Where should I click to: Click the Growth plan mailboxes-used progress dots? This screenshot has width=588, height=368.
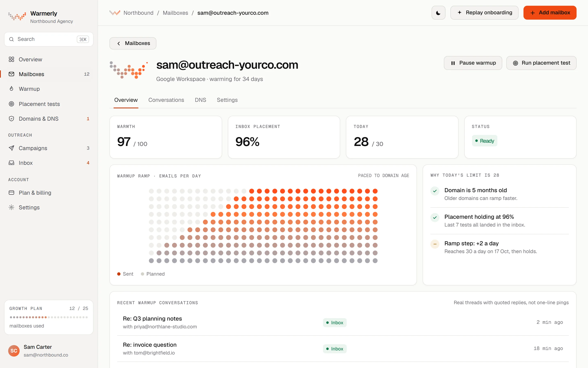click(x=49, y=317)
